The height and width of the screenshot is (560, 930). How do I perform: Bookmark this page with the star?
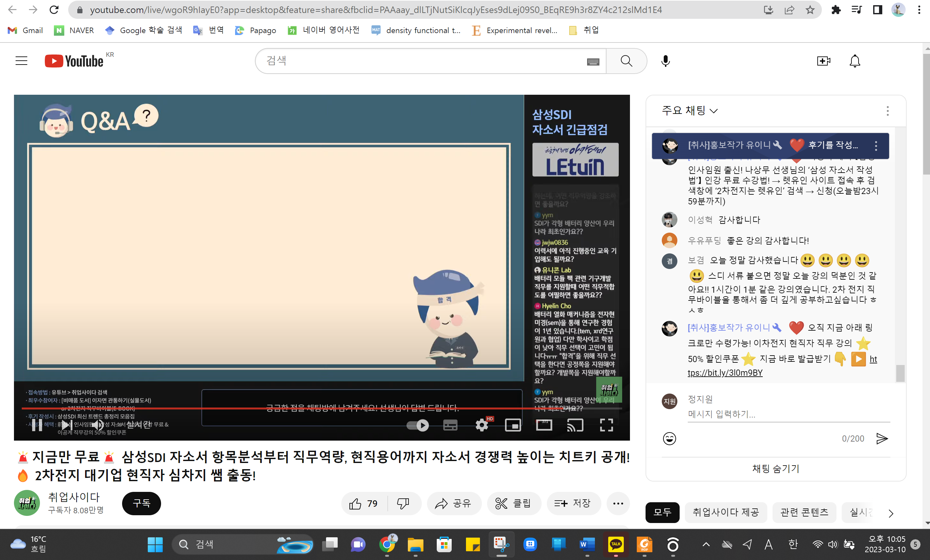pyautogui.click(x=810, y=10)
